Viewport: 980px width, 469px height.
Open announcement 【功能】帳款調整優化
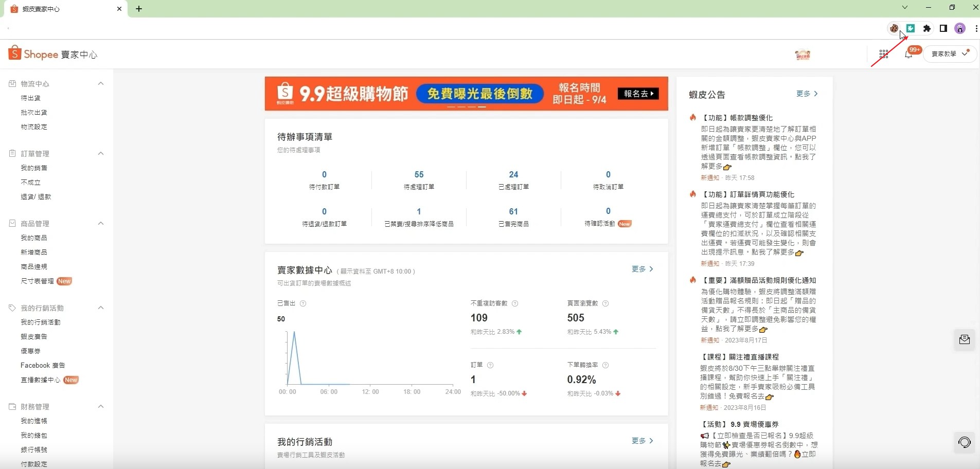[737, 118]
